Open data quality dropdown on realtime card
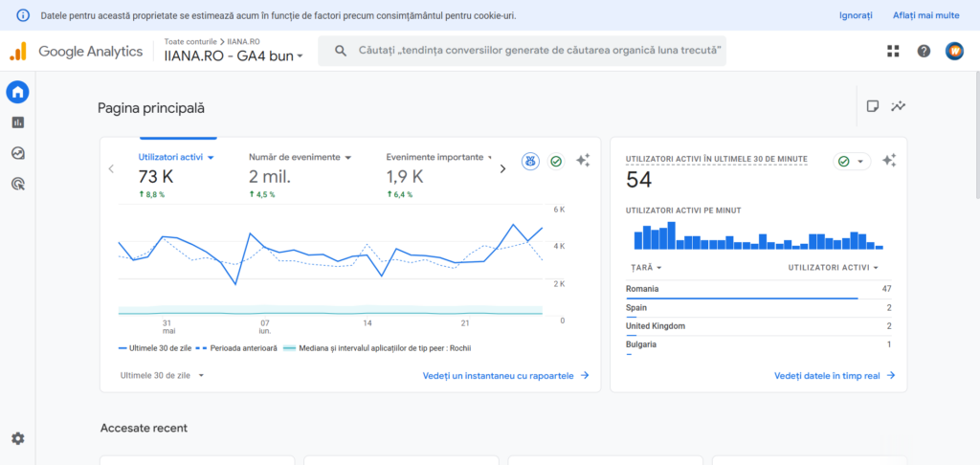This screenshot has width=980, height=465. 852,162
